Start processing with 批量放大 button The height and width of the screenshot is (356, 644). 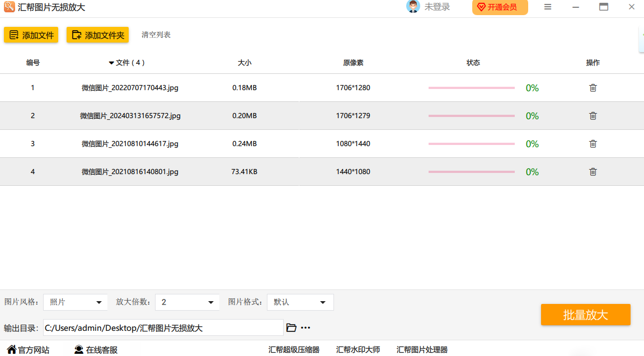pyautogui.click(x=585, y=315)
